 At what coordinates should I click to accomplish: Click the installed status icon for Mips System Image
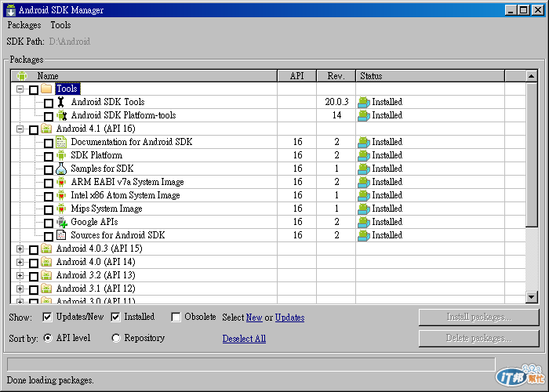click(x=364, y=209)
